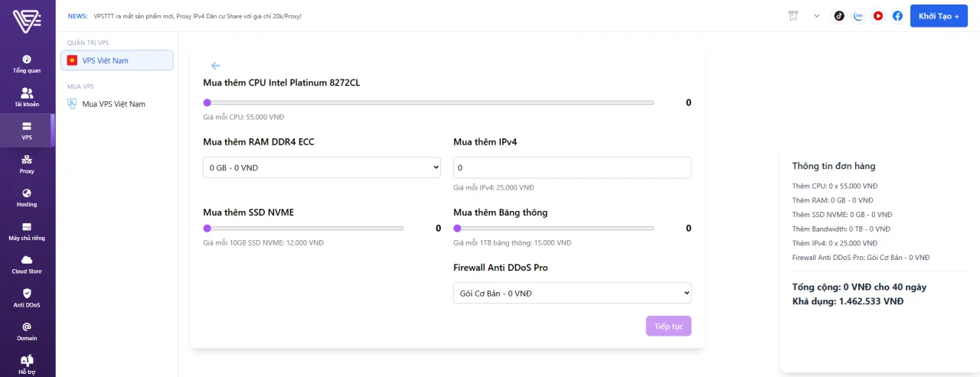
Task: Expand the Firewall Anti DDoS Pro dropdown
Action: tap(572, 294)
